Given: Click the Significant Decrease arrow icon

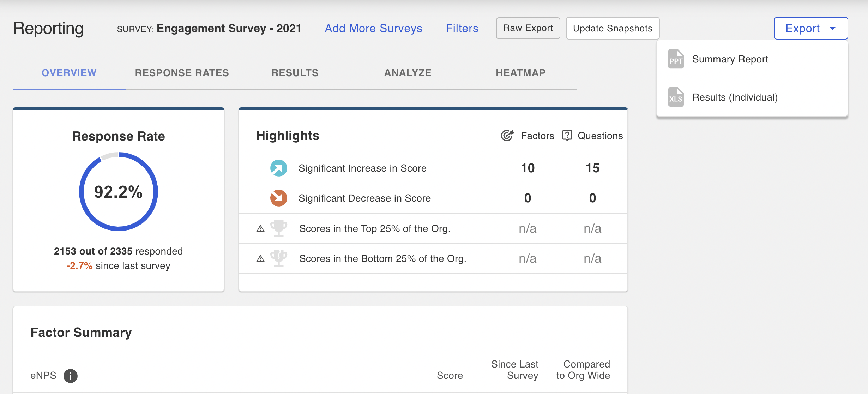Looking at the screenshot, I should 279,198.
